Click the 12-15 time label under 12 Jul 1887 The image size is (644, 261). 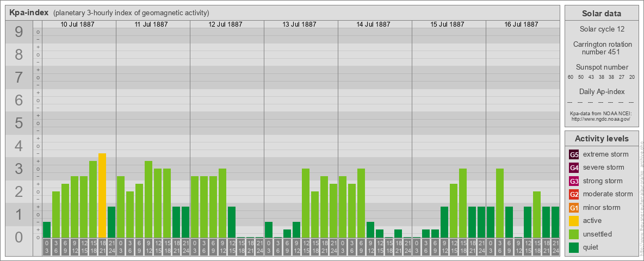coord(232,247)
